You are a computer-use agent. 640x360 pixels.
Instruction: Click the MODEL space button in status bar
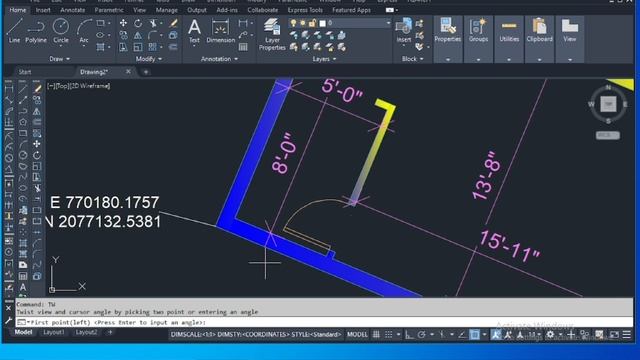357,335
